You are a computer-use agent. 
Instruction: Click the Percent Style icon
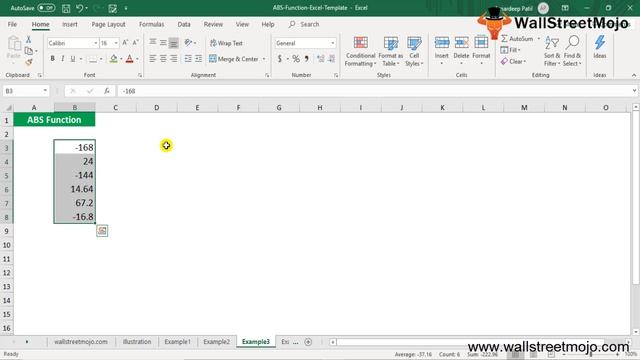[x=296, y=59]
